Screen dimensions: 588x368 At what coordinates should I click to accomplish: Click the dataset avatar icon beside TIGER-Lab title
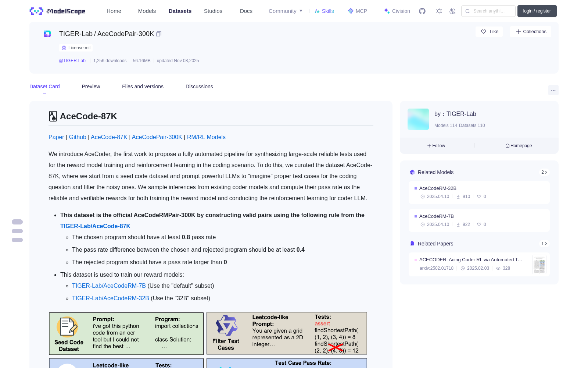pos(47,34)
